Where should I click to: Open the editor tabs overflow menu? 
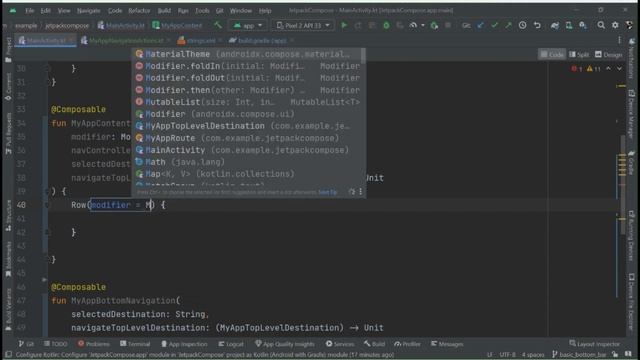point(620,40)
